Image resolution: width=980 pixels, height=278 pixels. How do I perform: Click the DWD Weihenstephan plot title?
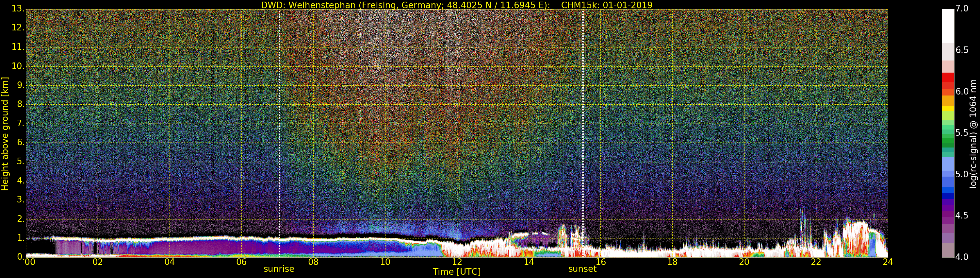coord(457,5)
